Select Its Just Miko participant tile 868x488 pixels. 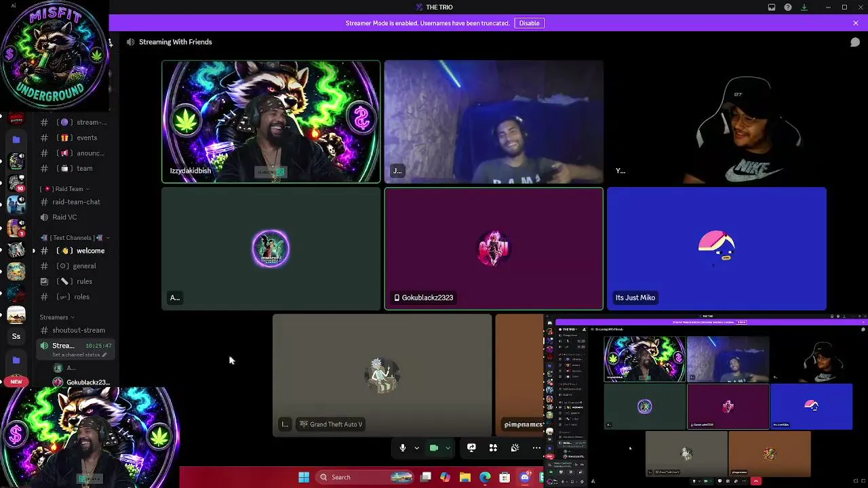717,249
